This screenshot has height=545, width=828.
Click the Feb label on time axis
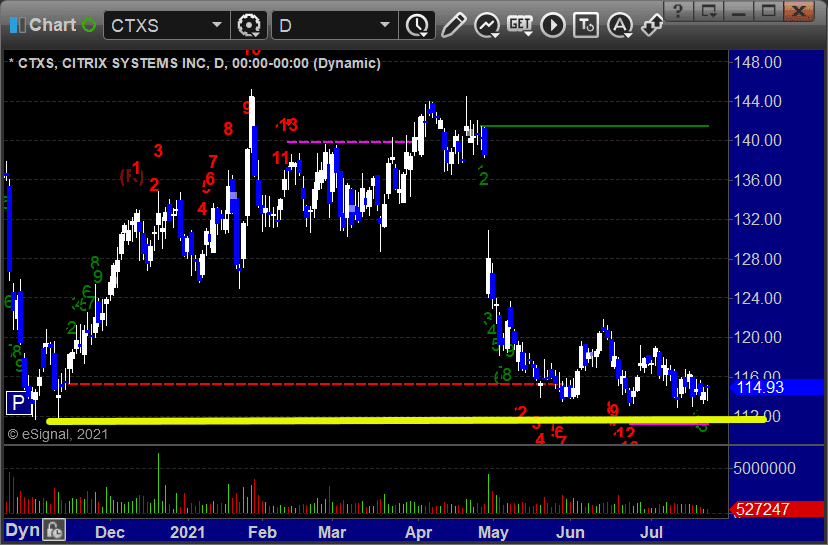pos(262,532)
